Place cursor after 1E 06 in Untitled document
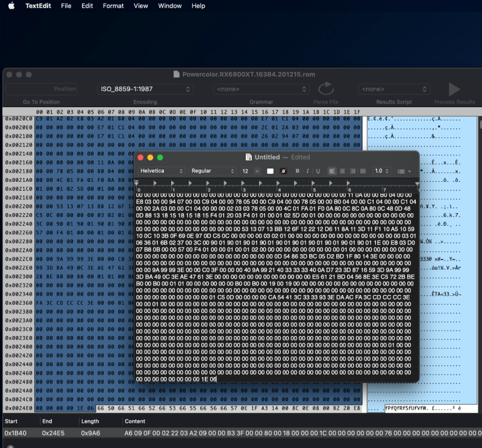 click(217, 379)
